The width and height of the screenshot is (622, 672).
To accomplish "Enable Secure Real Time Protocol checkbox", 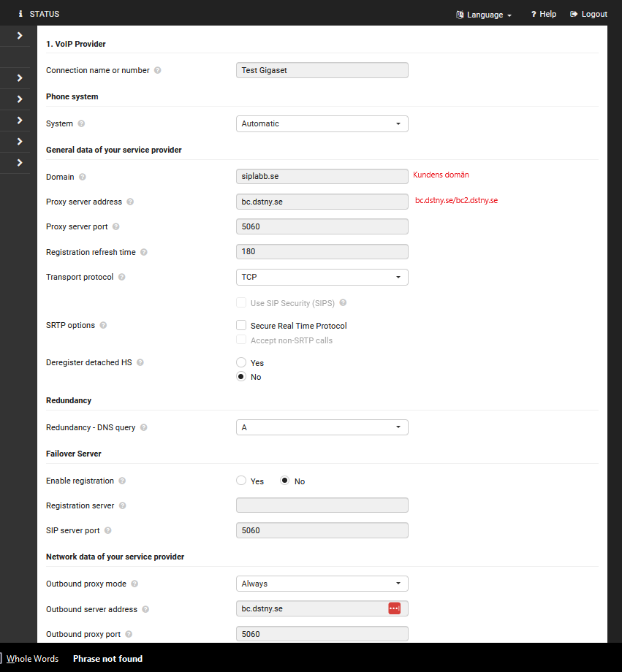I will click(241, 326).
